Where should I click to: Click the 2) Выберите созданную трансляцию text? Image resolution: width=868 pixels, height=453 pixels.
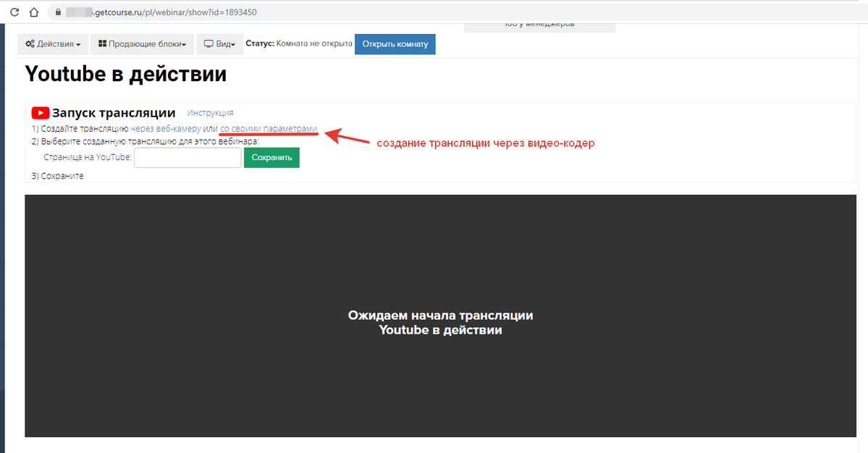point(145,142)
